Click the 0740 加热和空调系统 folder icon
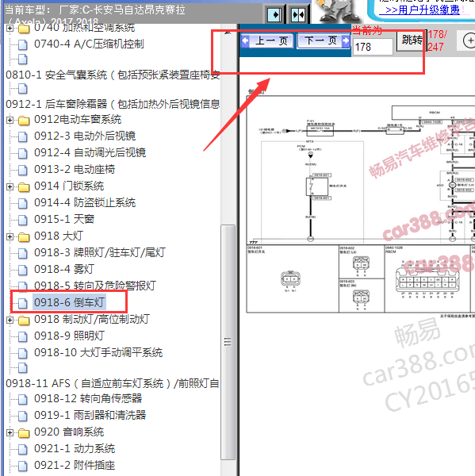Image resolution: width=475 pixels, height=476 pixels. tap(24, 29)
